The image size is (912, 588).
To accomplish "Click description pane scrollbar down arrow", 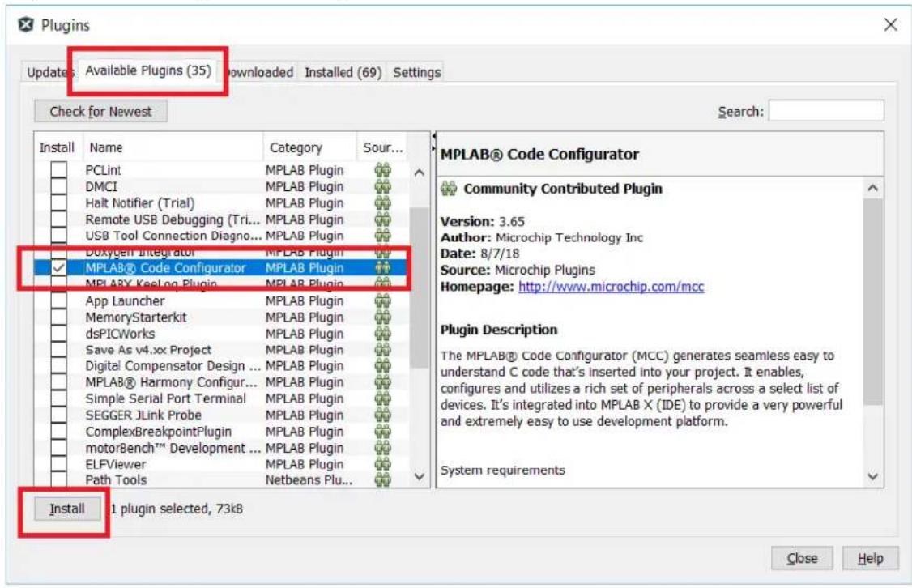I will click(872, 476).
